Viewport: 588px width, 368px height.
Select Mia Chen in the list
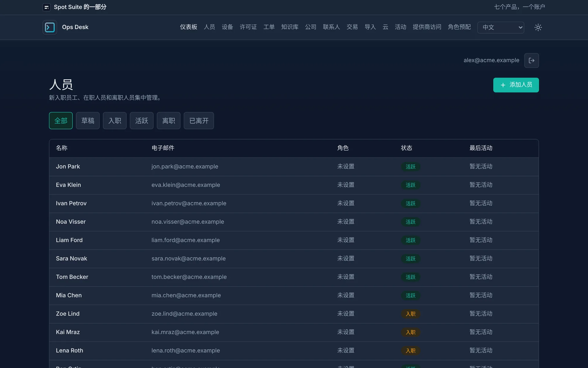click(x=69, y=295)
